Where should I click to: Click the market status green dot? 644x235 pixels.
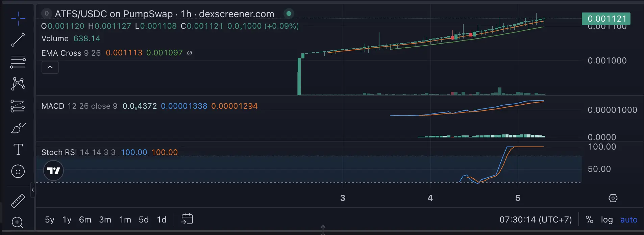289,14
